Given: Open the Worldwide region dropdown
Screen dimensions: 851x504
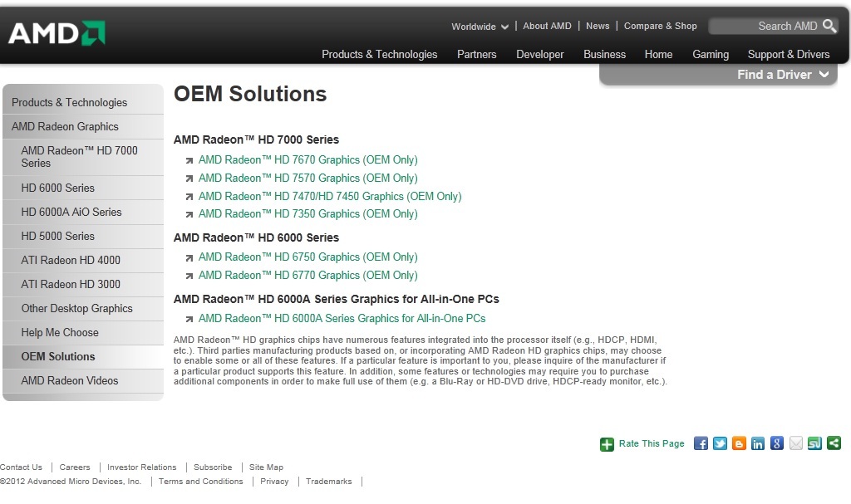Looking at the screenshot, I should tap(480, 27).
